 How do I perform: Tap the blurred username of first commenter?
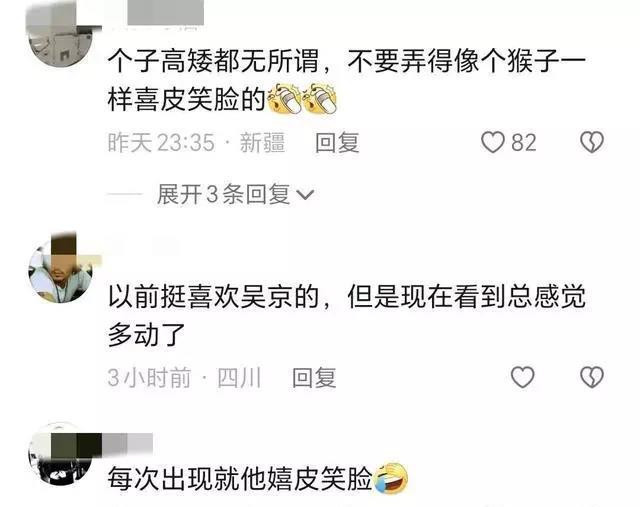[x=165, y=12]
